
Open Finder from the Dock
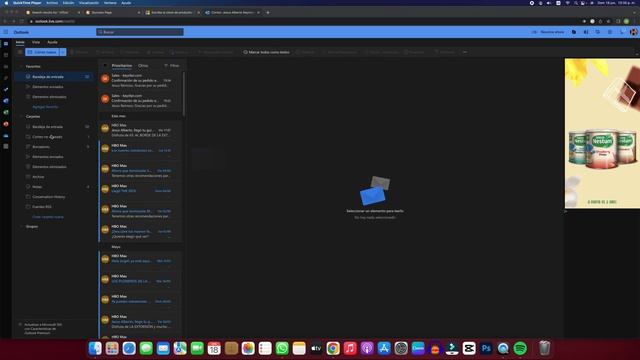click(95, 348)
